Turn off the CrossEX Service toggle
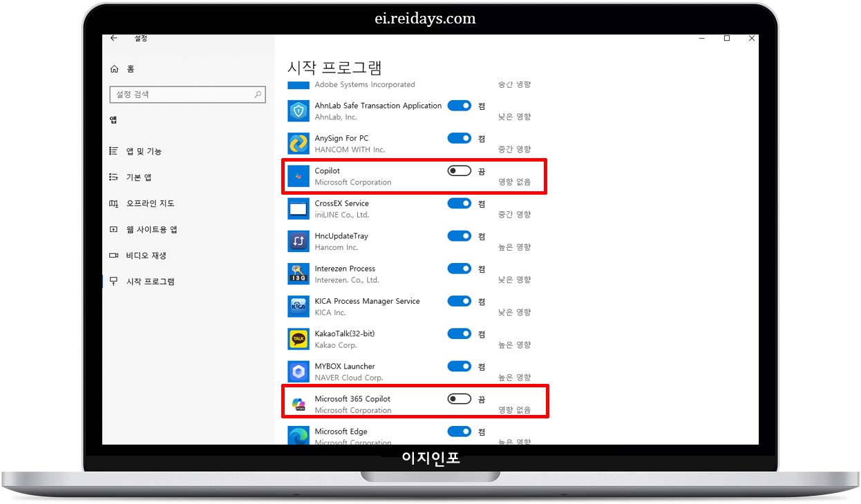Image resolution: width=861 pixels, height=504 pixels. tap(459, 203)
